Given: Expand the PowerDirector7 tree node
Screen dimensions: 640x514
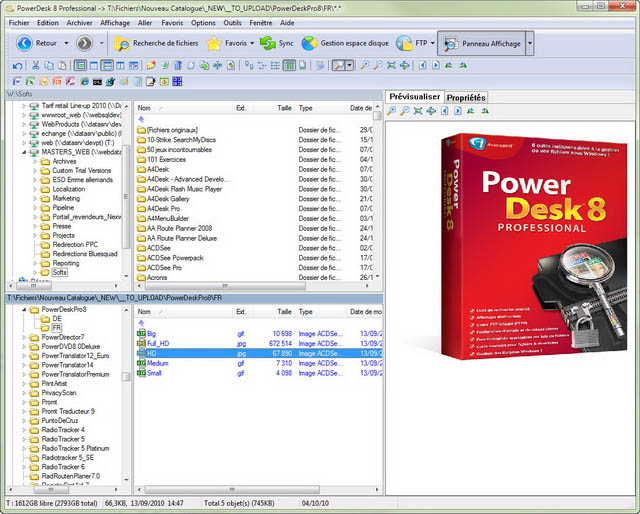Looking at the screenshot, I should tap(24, 337).
